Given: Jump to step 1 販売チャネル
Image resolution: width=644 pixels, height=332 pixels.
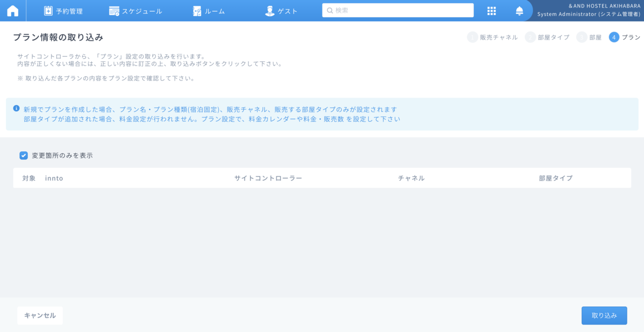Looking at the screenshot, I should coord(493,37).
